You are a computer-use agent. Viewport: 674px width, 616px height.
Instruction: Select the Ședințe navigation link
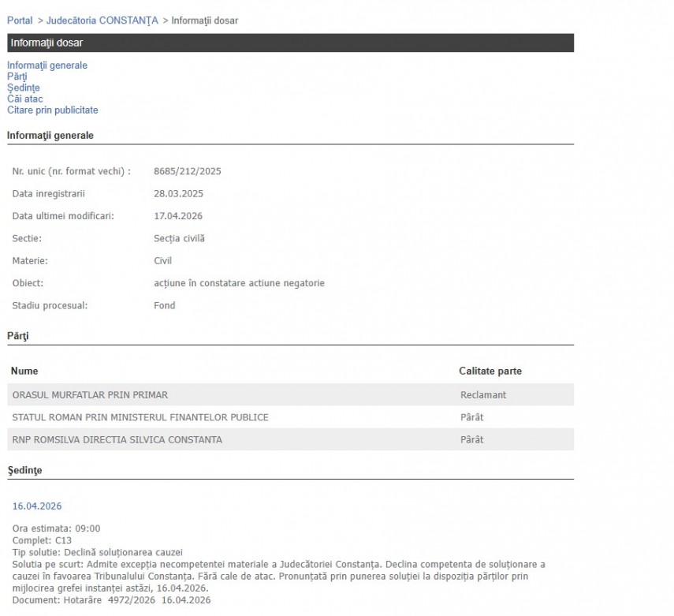[23, 88]
